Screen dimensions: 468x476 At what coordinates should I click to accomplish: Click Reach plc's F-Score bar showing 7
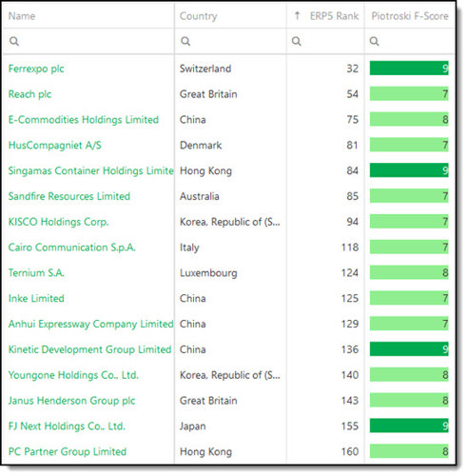(409, 94)
